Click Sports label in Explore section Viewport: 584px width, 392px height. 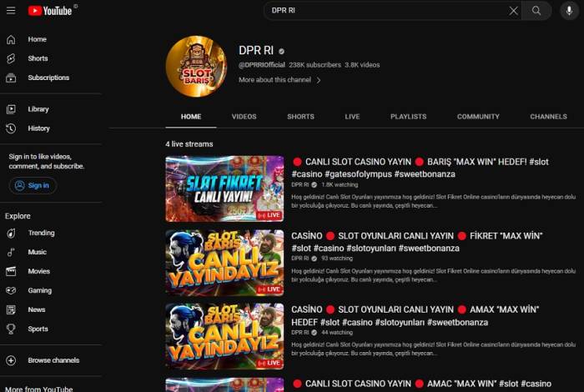[x=38, y=329]
